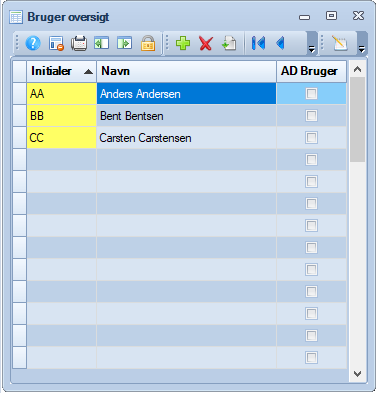Click the padlock lock icon
Viewport: 378px width, 393px height.
148,43
